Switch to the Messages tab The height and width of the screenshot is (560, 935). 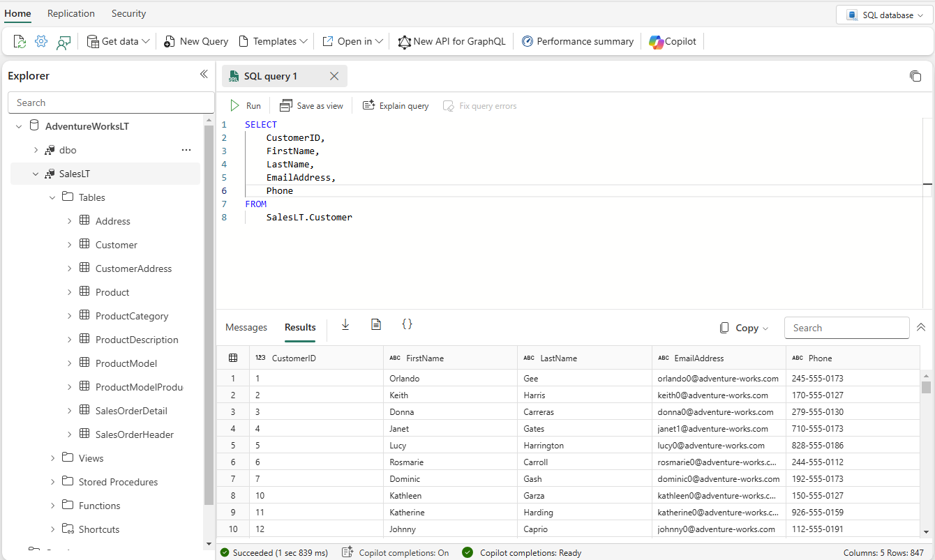click(x=246, y=328)
